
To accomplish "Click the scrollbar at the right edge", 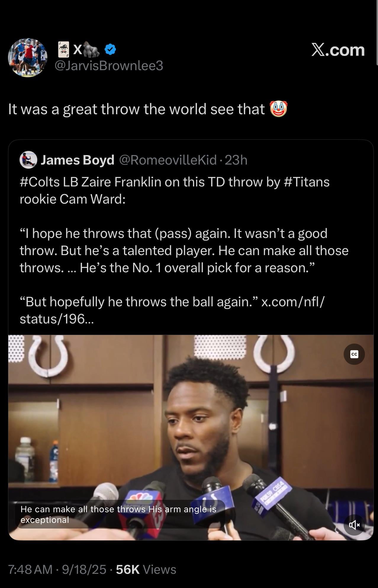I will 377,33.
